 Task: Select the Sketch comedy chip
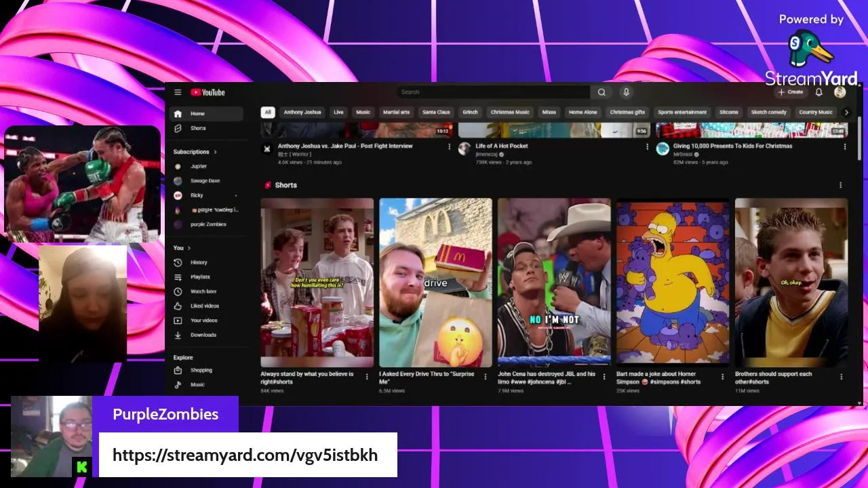[768, 113]
